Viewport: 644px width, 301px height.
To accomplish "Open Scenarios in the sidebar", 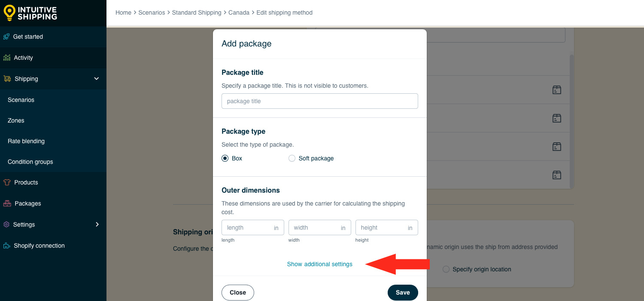I will click(x=21, y=100).
